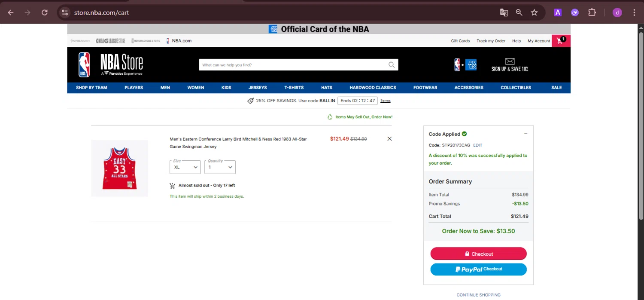
Task: Click the envelope Sign Up & Save icon
Action: pos(510,65)
